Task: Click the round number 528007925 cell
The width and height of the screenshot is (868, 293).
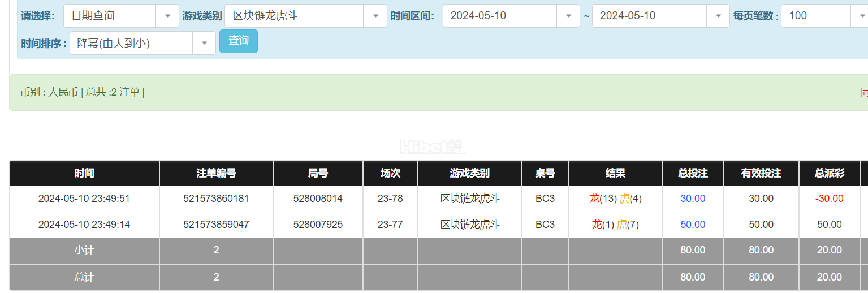Action: (x=318, y=225)
